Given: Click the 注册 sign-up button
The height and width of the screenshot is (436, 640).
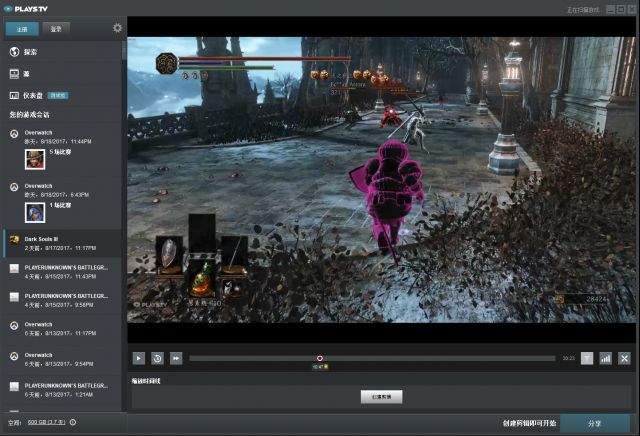Looking at the screenshot, I should [x=22, y=29].
